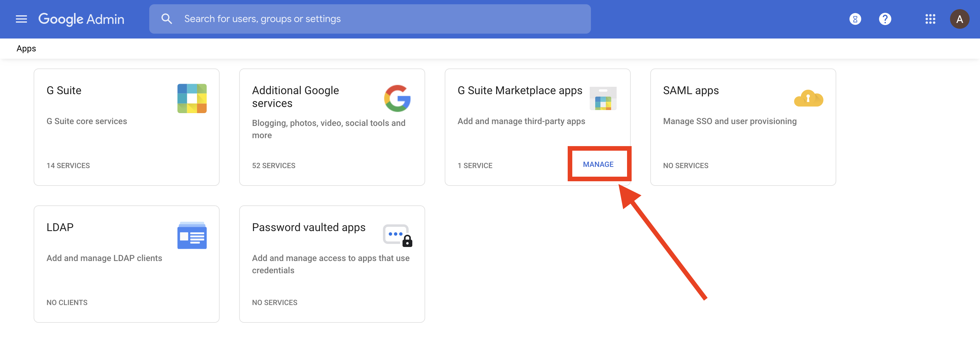The height and width of the screenshot is (346, 980).
Task: Click MANAGE on Marketplace apps card
Action: pos(598,164)
